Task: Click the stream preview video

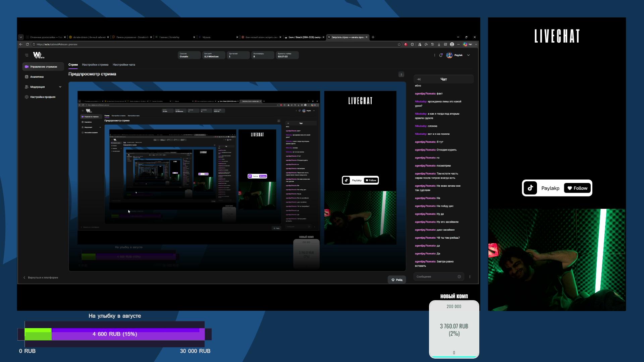Action: pyautogui.click(x=237, y=176)
